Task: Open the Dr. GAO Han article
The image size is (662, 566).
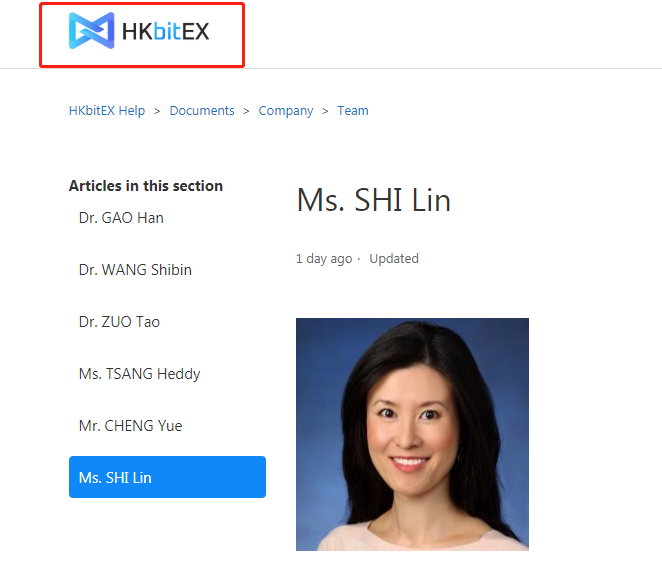Action: pyautogui.click(x=121, y=218)
